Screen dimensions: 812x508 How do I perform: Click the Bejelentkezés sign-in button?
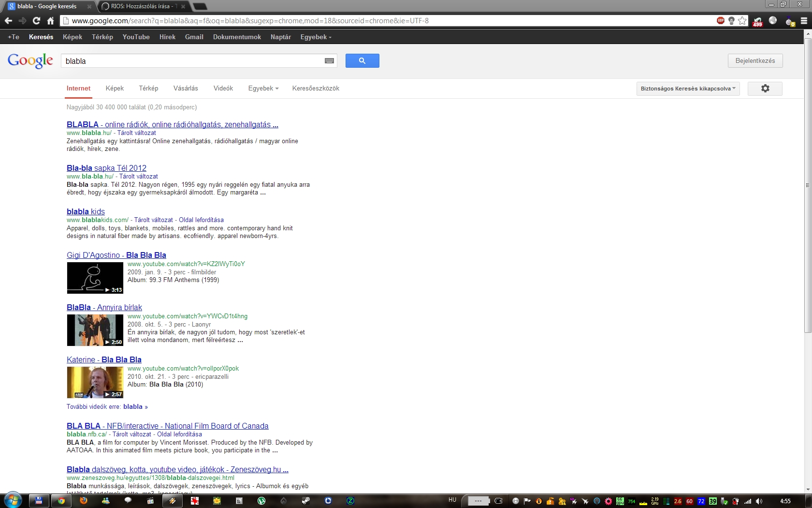pyautogui.click(x=755, y=61)
